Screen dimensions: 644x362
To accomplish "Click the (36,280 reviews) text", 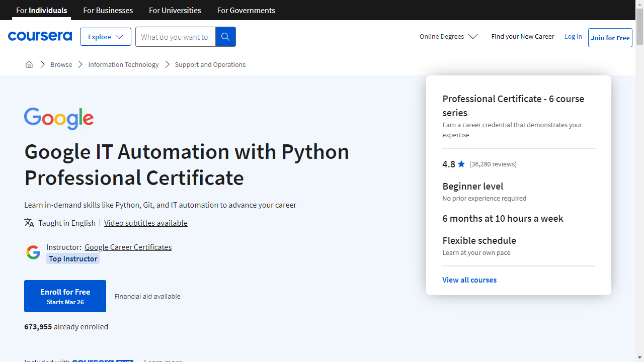I will click(x=493, y=164).
